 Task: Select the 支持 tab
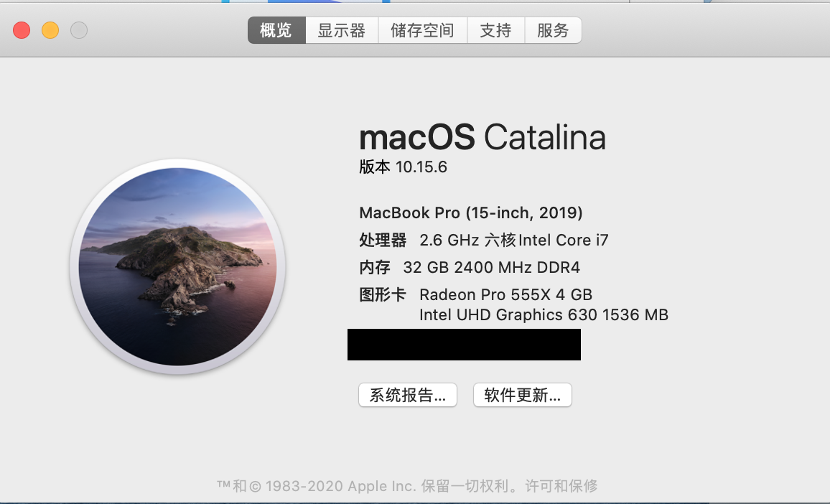coord(495,30)
